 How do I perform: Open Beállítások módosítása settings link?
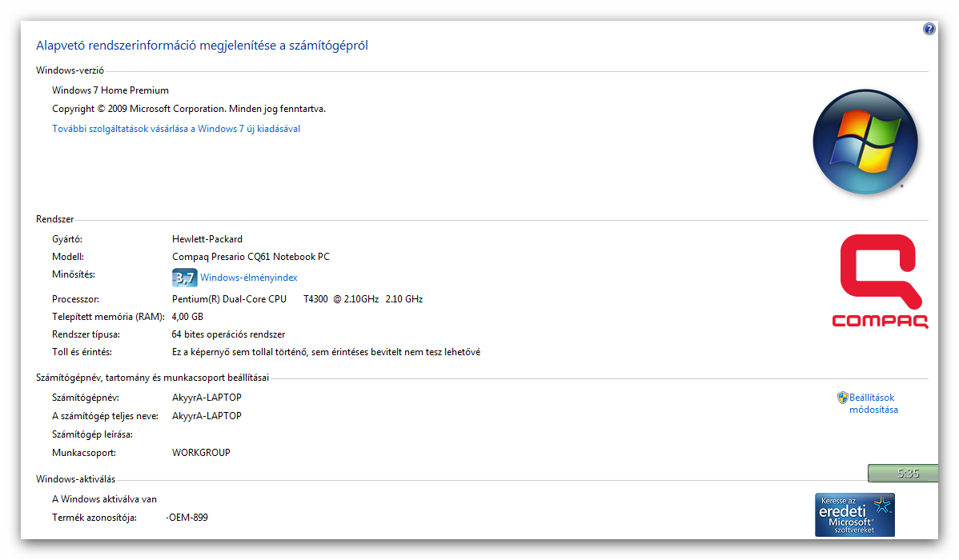873,403
